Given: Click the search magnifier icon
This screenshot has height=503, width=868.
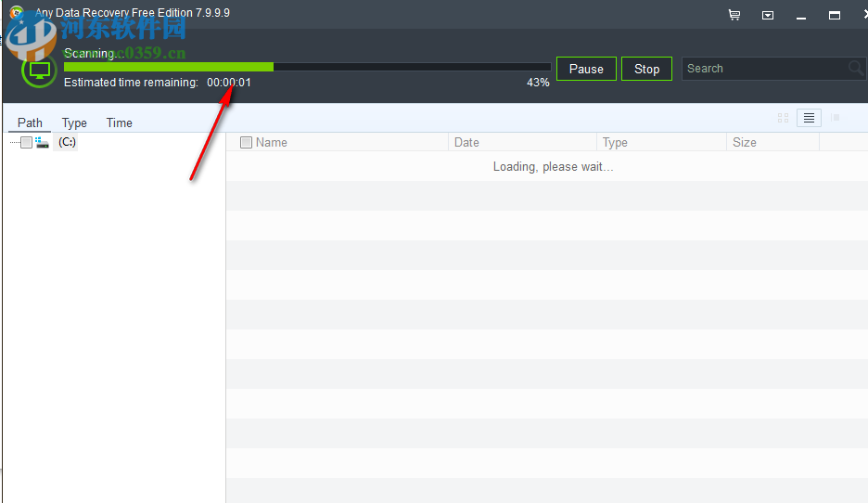Looking at the screenshot, I should point(856,68).
